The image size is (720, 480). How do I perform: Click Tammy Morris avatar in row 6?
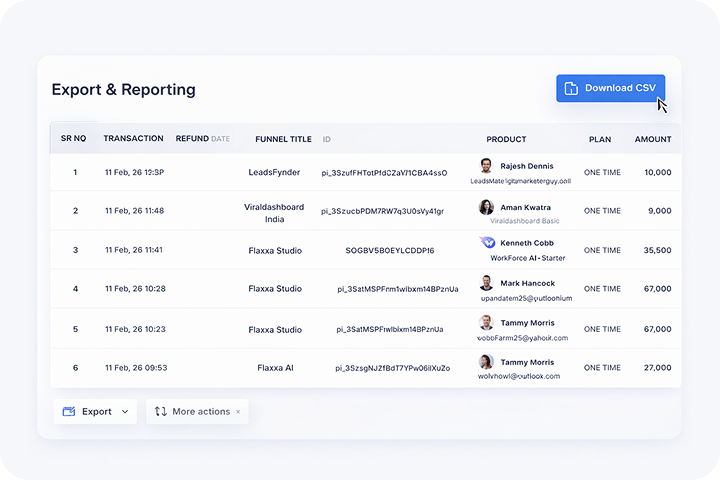click(x=486, y=362)
